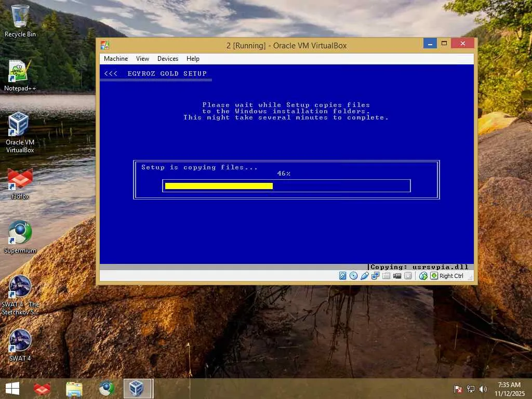This screenshot has height=399, width=532.
Task: Select the r3dfox desktop shortcut
Action: (x=20, y=183)
